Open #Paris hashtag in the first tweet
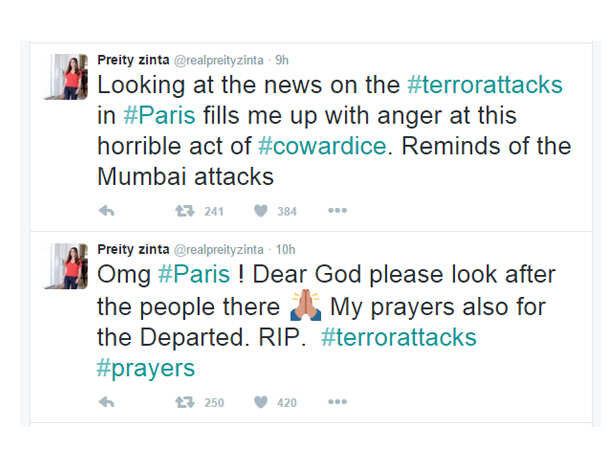 160,116
